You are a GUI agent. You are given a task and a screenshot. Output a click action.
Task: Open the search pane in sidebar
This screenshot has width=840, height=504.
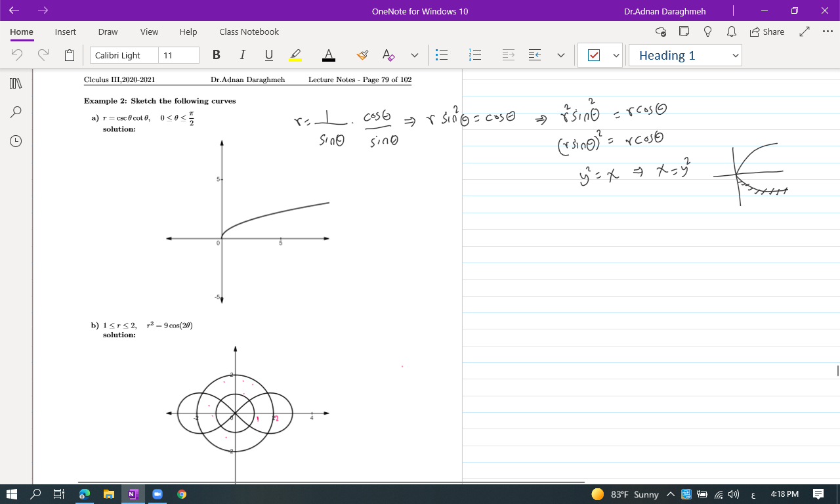(x=16, y=112)
